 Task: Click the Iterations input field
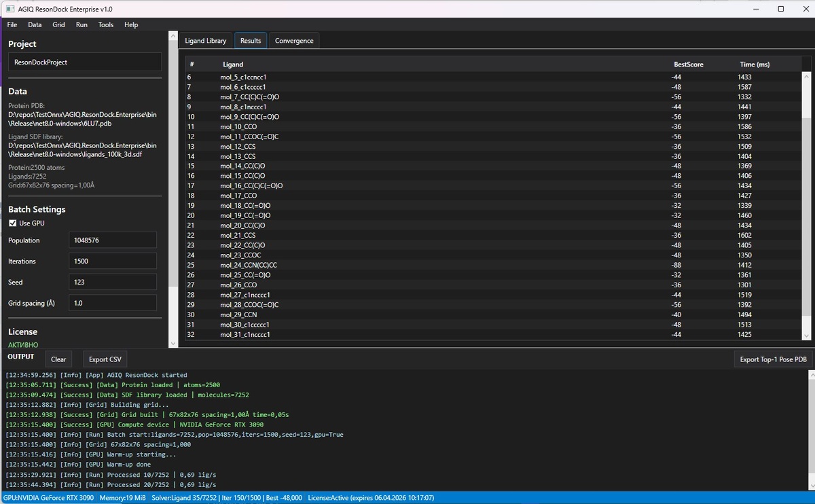pyautogui.click(x=113, y=261)
